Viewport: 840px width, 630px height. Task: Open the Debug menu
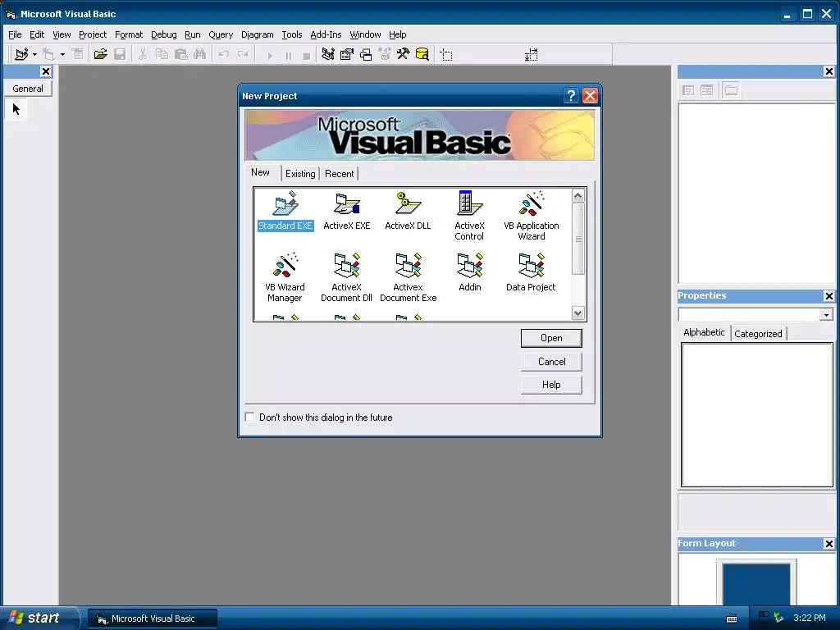click(x=164, y=34)
